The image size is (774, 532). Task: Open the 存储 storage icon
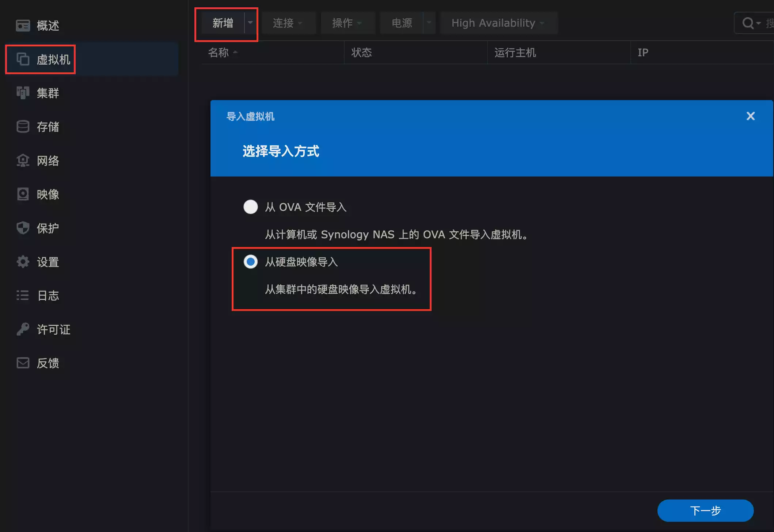23,127
